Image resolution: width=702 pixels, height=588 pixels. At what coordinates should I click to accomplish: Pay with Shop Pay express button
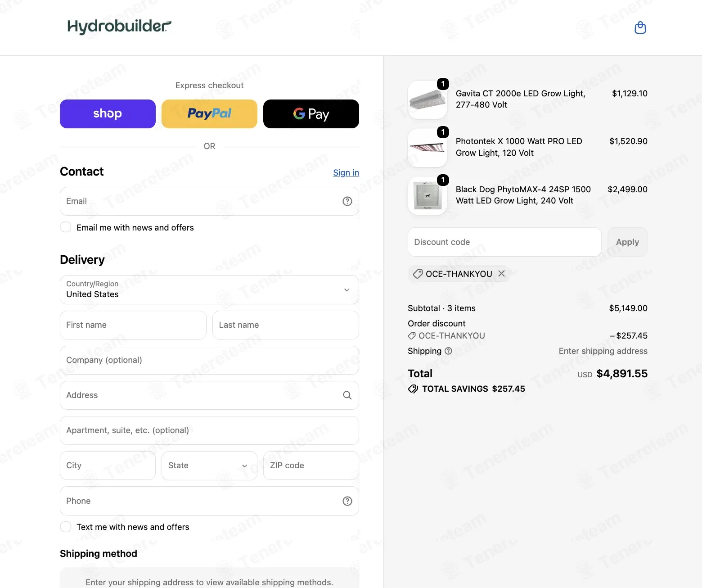click(108, 114)
